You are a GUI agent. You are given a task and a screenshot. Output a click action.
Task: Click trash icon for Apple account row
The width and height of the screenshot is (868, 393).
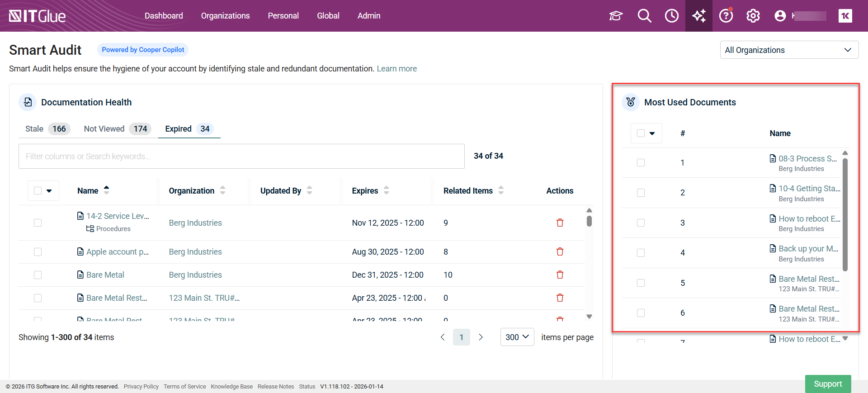coord(560,251)
